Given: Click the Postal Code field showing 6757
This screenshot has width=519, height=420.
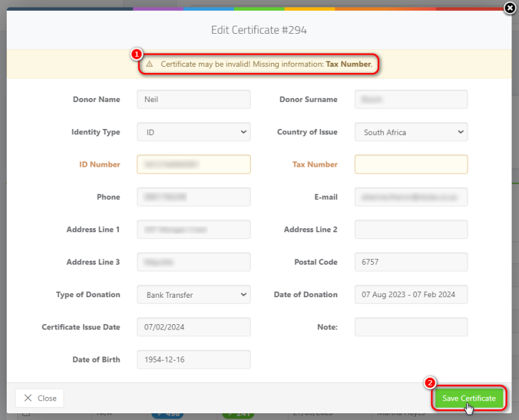Looking at the screenshot, I should tap(411, 262).
